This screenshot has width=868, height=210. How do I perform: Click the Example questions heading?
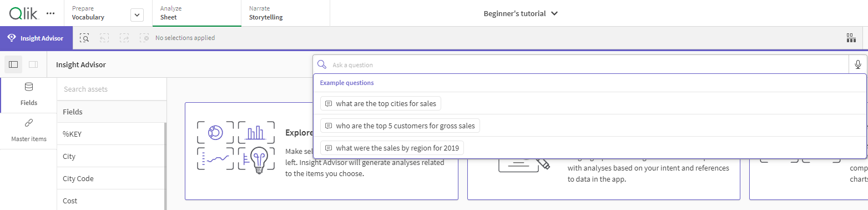[347, 83]
